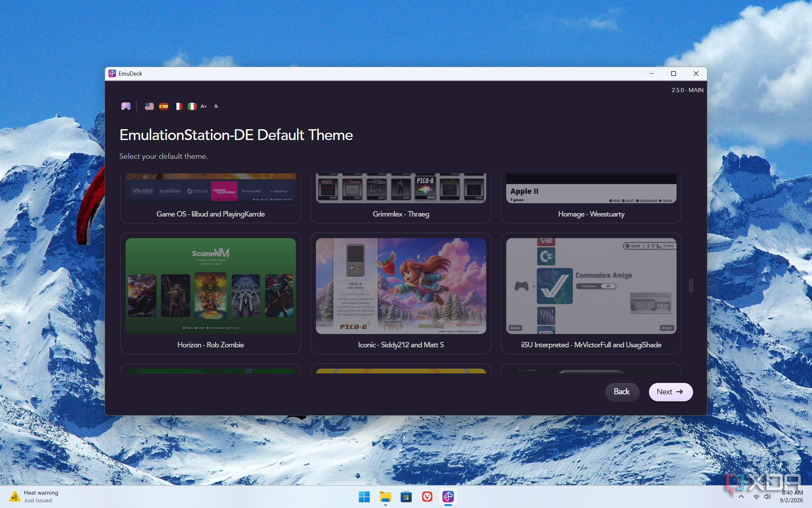Click the EmuDeck gamepad logo icon

coord(126,106)
